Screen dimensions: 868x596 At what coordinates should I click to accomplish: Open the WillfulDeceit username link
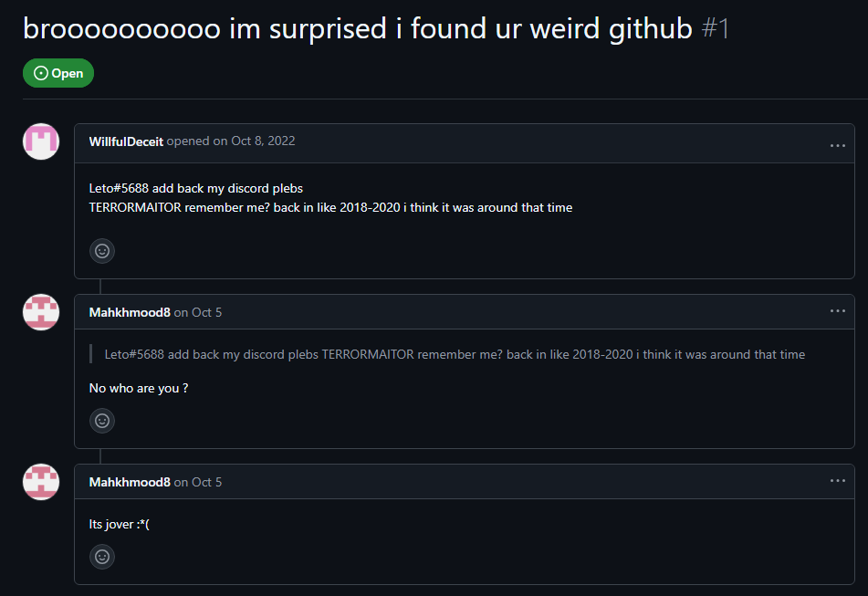point(126,141)
